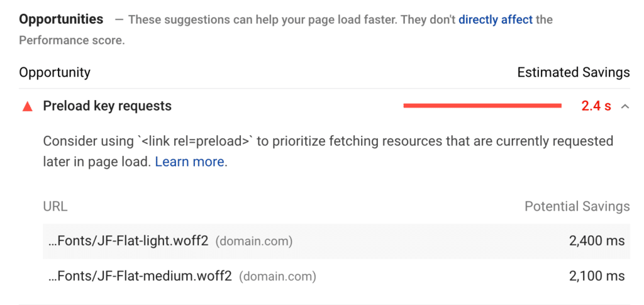This screenshot has height=305, width=644.
Task: Follow the "Learn more" link
Action: point(189,162)
